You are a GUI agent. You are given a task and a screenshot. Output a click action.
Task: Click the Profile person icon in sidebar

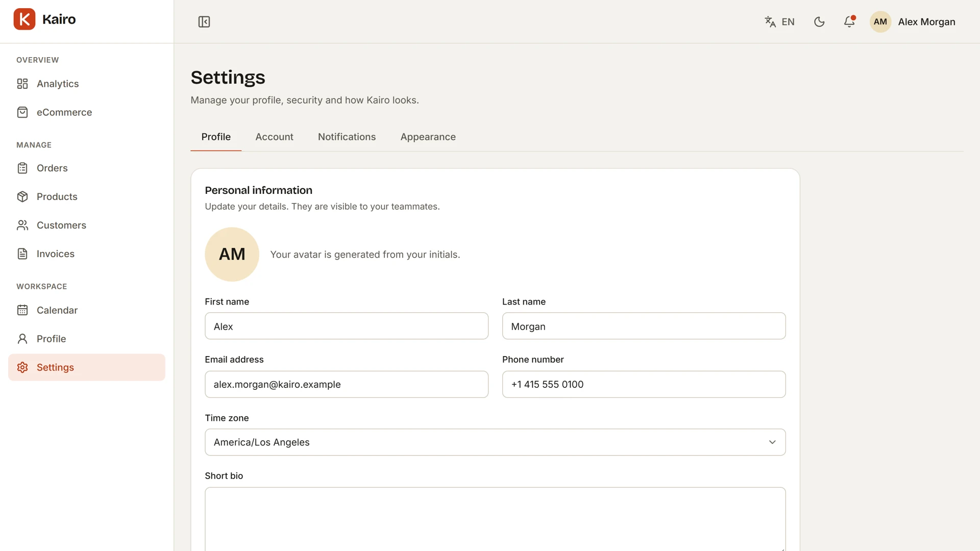pos(22,339)
